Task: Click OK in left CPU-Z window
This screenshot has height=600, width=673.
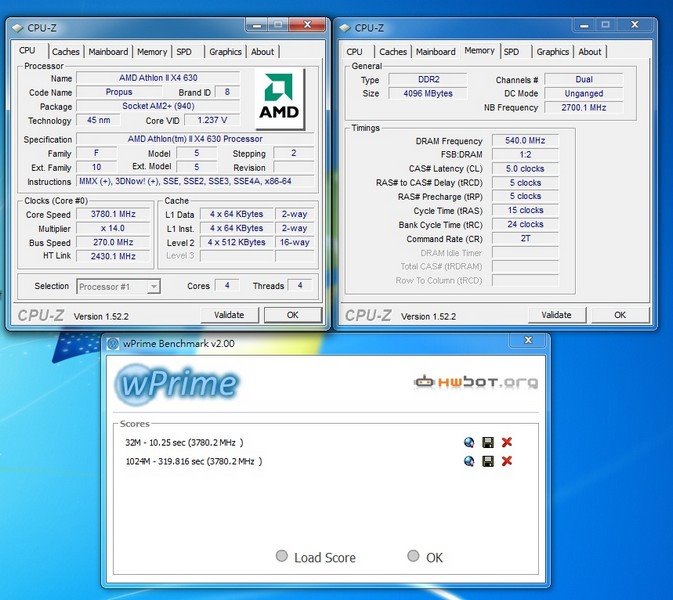Action: tap(293, 315)
